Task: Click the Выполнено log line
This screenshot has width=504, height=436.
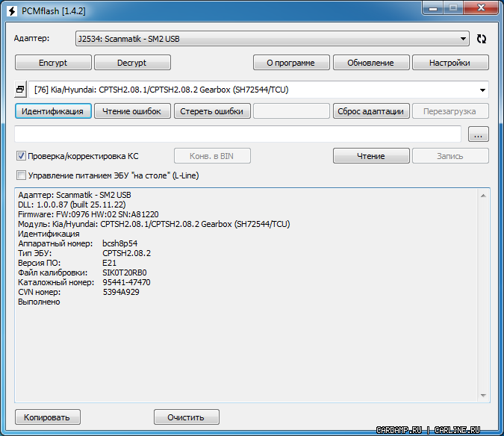Action: 39,302
